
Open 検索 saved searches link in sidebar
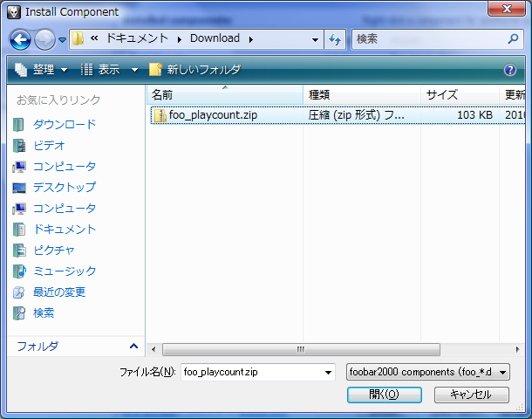(44, 313)
